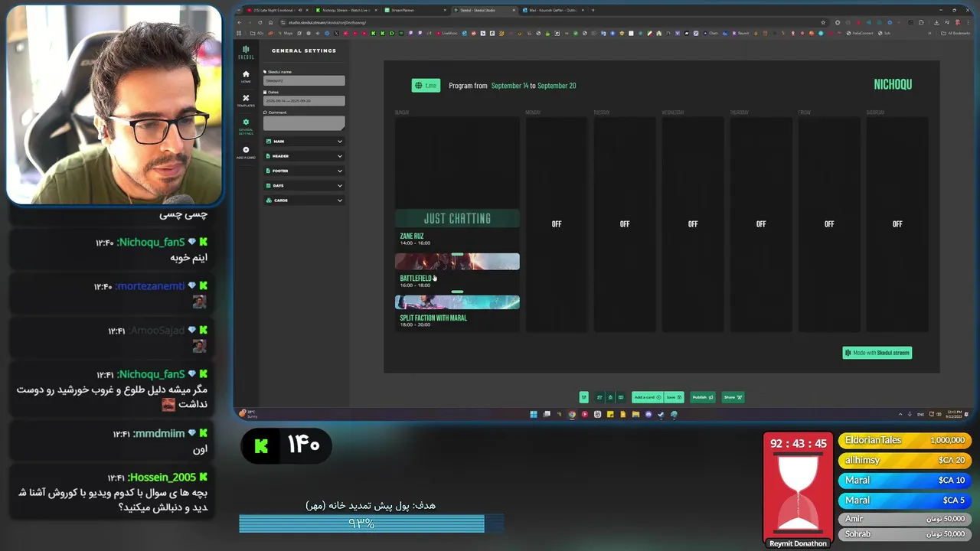Select the Battlefield card thumbnail
980x551 pixels.
tap(457, 262)
